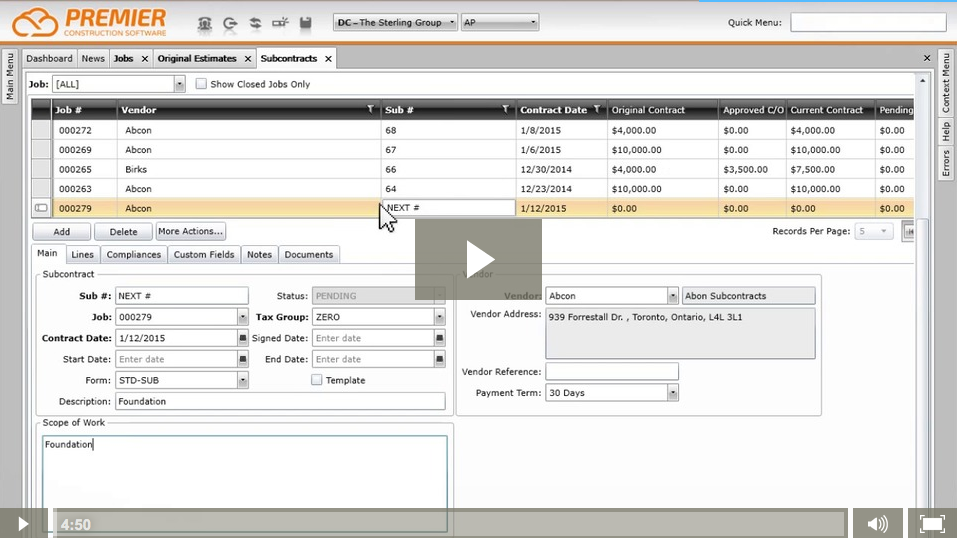Open calendar picker for Start Date
This screenshot has height=538, width=957.
click(242, 359)
